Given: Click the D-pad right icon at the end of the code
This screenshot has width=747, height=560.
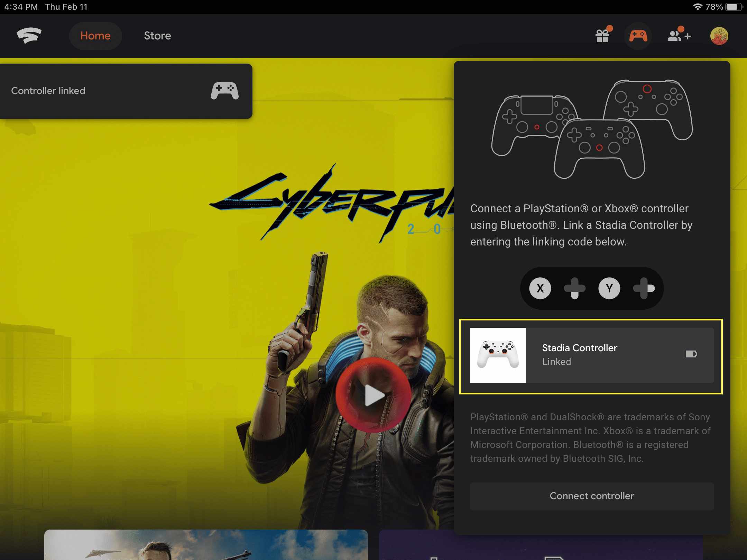Looking at the screenshot, I should [644, 288].
